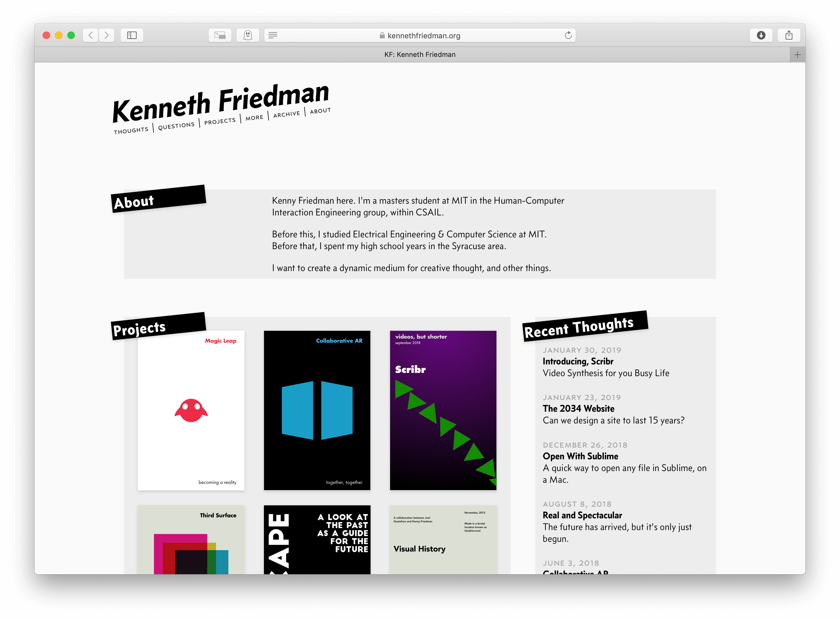Open the 'Real and Spectacular' post
Screen dimensions: 840x620
click(582, 515)
